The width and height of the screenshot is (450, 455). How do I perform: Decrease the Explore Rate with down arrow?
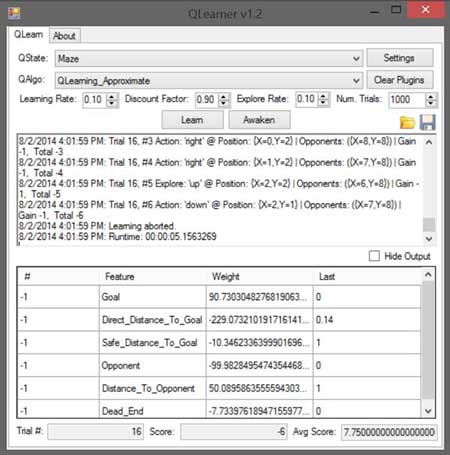pyautogui.click(x=324, y=103)
